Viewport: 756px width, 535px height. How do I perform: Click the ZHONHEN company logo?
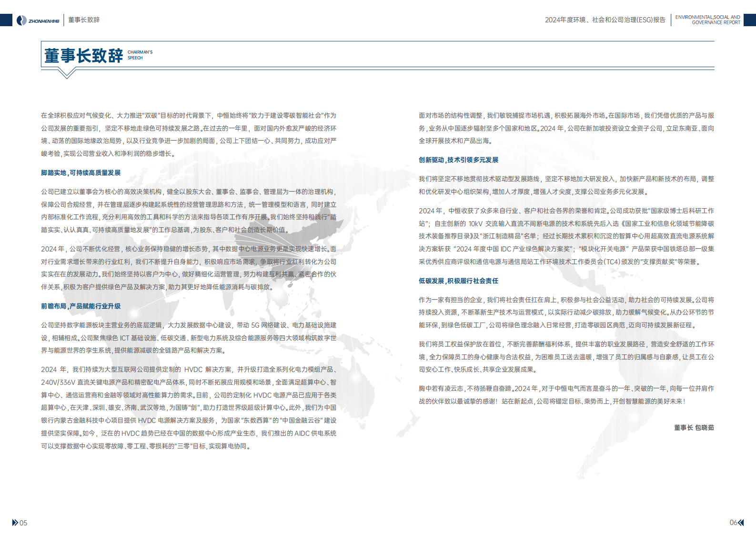(38, 20)
